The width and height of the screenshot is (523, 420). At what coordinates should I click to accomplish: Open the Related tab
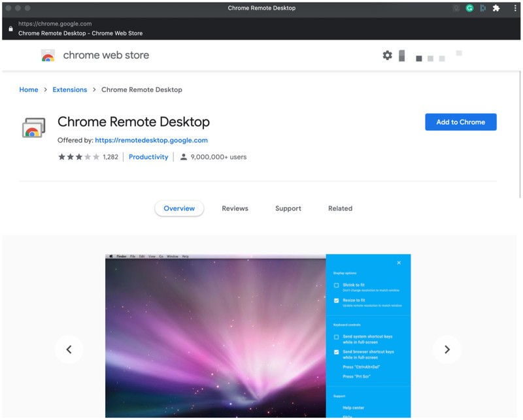point(340,208)
